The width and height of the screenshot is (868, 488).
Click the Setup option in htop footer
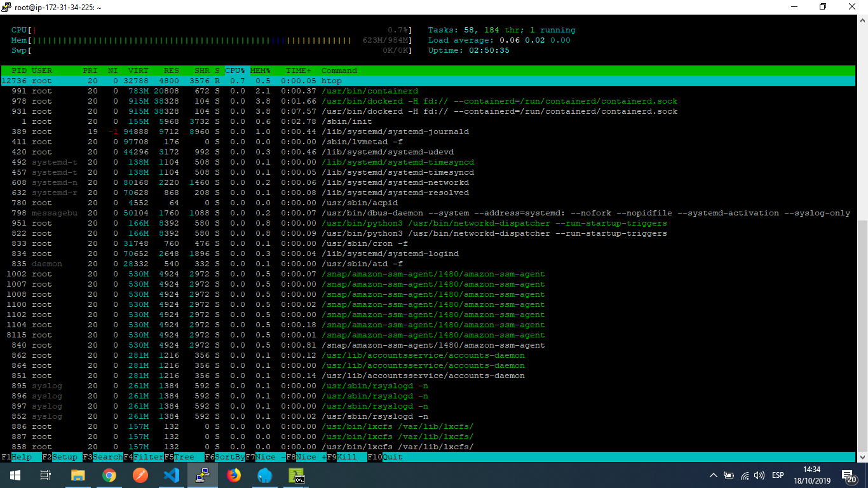(x=65, y=457)
